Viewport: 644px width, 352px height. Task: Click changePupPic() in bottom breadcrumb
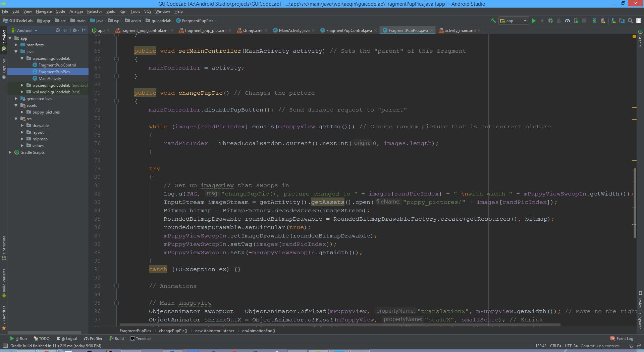(x=173, y=331)
